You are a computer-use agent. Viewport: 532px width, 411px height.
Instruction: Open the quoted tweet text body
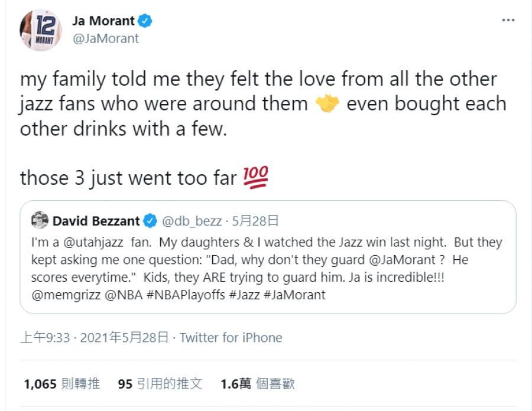pyautogui.click(x=266, y=260)
